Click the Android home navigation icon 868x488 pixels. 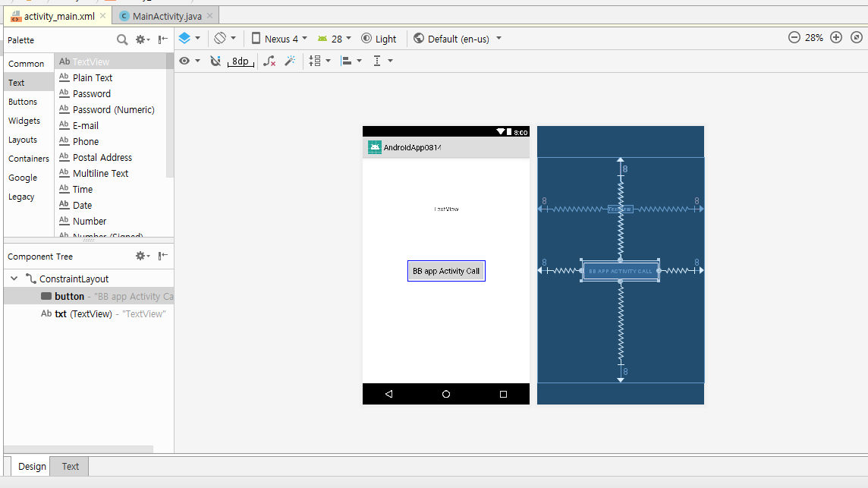click(x=446, y=394)
